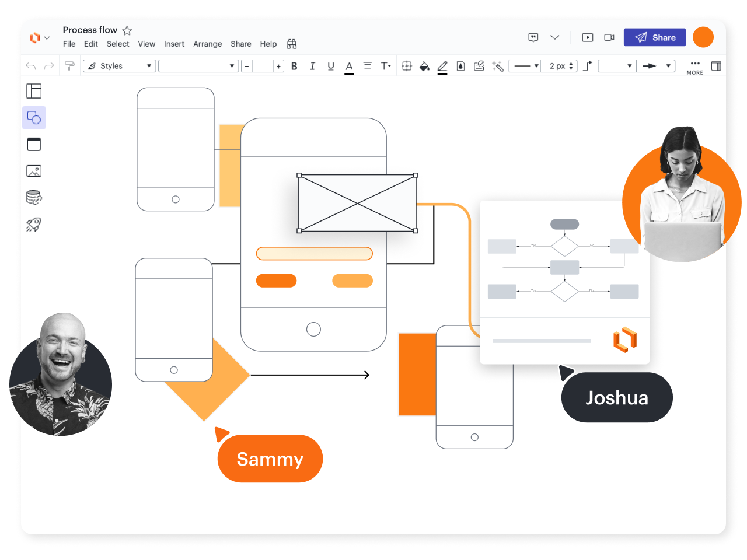Click the data linking database icon
This screenshot has height=560, width=747.
click(34, 198)
